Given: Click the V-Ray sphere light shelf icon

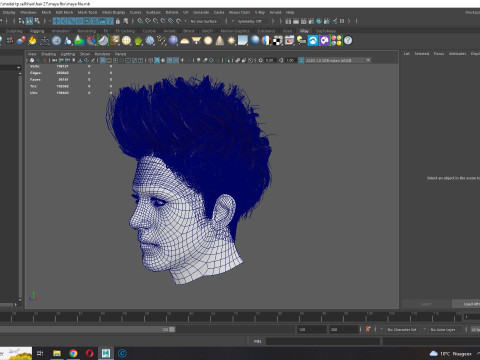Looking at the screenshot, I should coord(208,41).
